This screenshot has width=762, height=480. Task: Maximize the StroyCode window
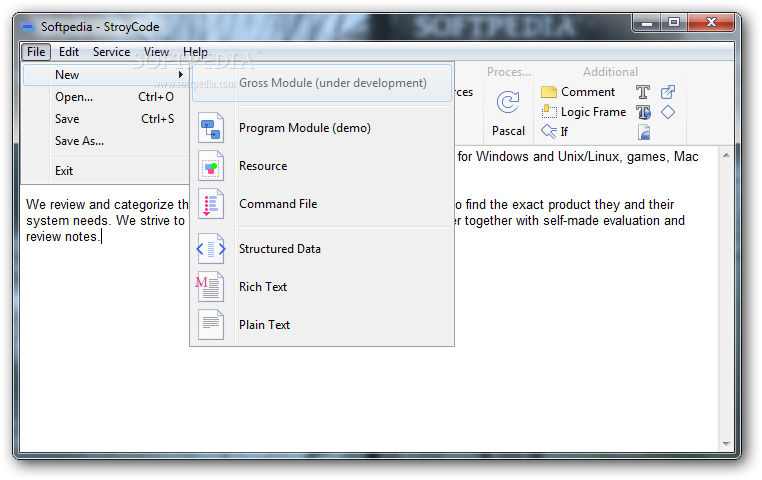[674, 23]
